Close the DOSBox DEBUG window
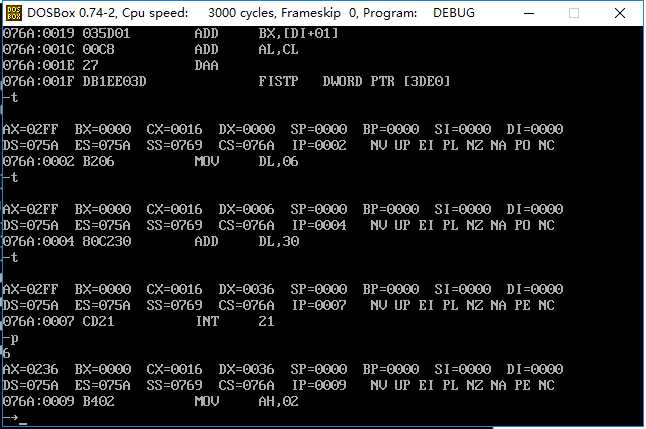This screenshot has width=646, height=429. point(620,13)
